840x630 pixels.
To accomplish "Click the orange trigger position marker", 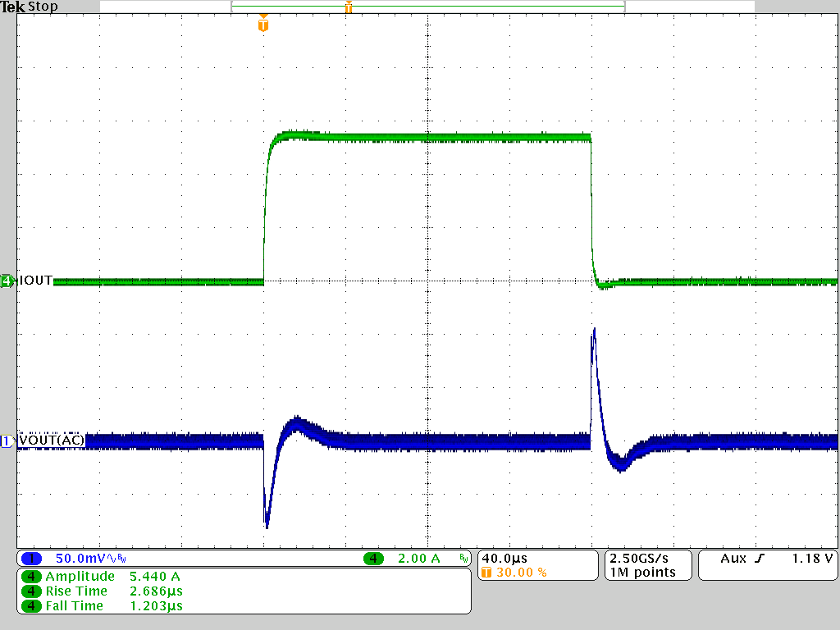I will (262, 25).
